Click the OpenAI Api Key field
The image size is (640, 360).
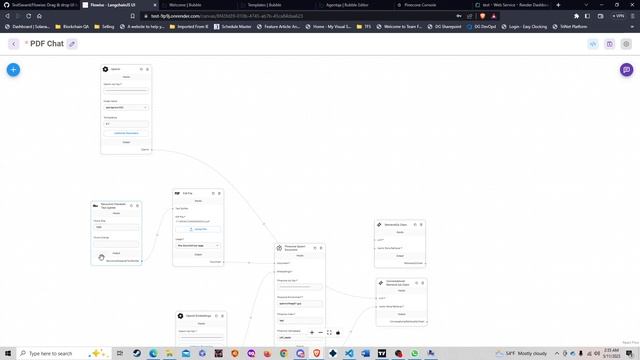click(126, 90)
